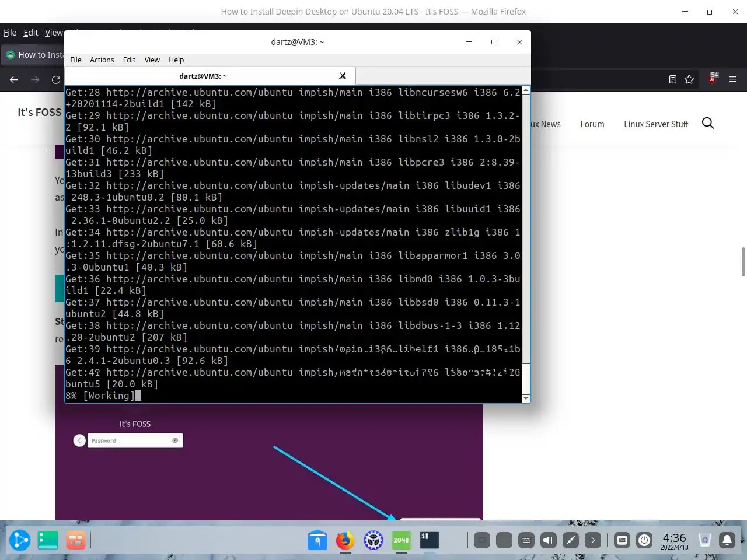Image resolution: width=747 pixels, height=560 pixels.
Task: Open File menu in the terminal window
Action: coord(76,60)
